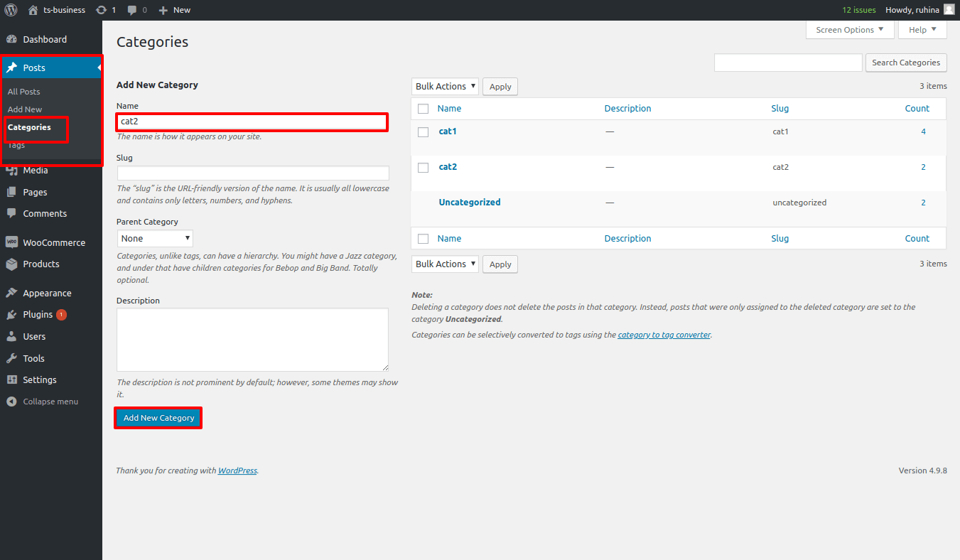Viewport: 960px width, 560px height.
Task: Open the top Bulk Actions dropdown
Action: tap(445, 87)
